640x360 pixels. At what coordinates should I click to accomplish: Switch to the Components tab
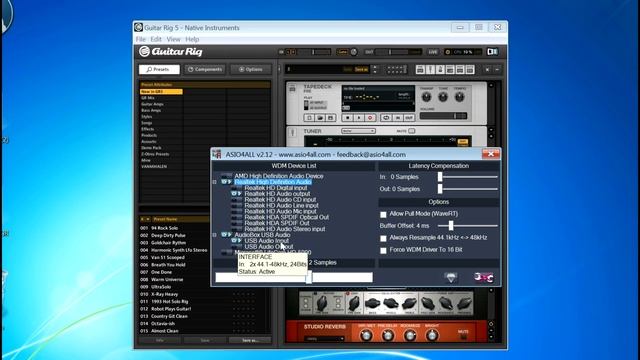click(205, 69)
